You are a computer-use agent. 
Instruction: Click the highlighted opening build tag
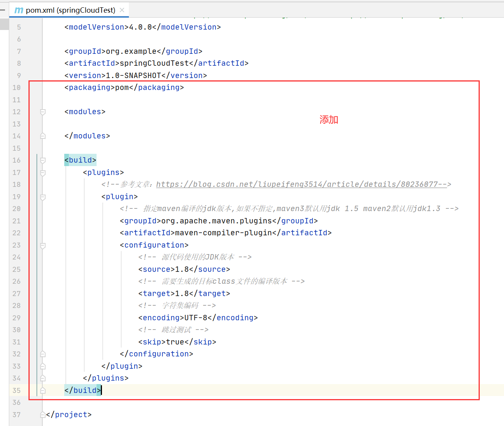click(x=80, y=160)
